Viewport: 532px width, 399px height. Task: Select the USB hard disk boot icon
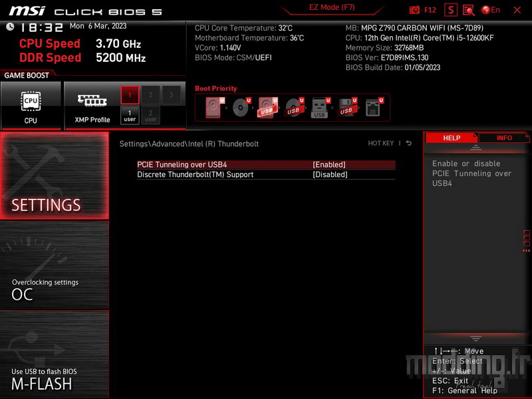click(268, 108)
